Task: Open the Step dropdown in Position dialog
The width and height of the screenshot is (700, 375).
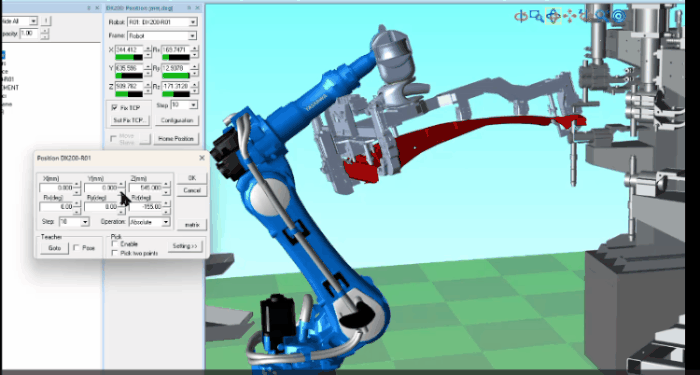Action: [85, 222]
